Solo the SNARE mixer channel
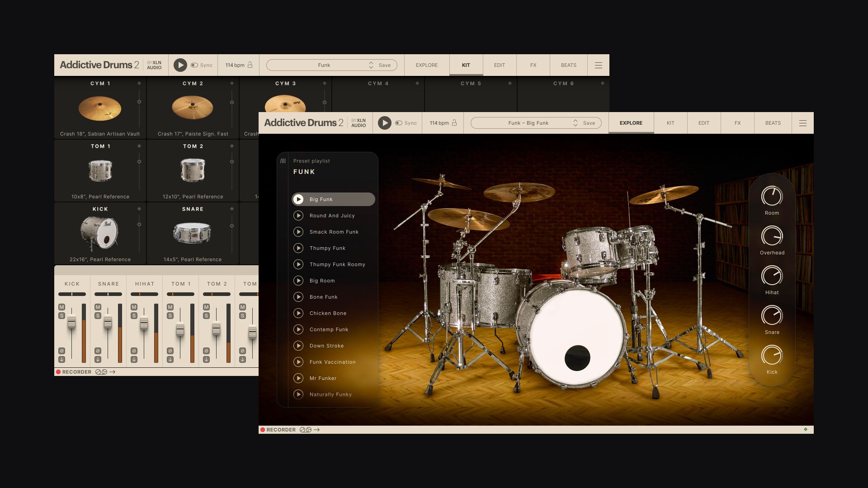Image resolution: width=868 pixels, height=488 pixels. point(98,315)
